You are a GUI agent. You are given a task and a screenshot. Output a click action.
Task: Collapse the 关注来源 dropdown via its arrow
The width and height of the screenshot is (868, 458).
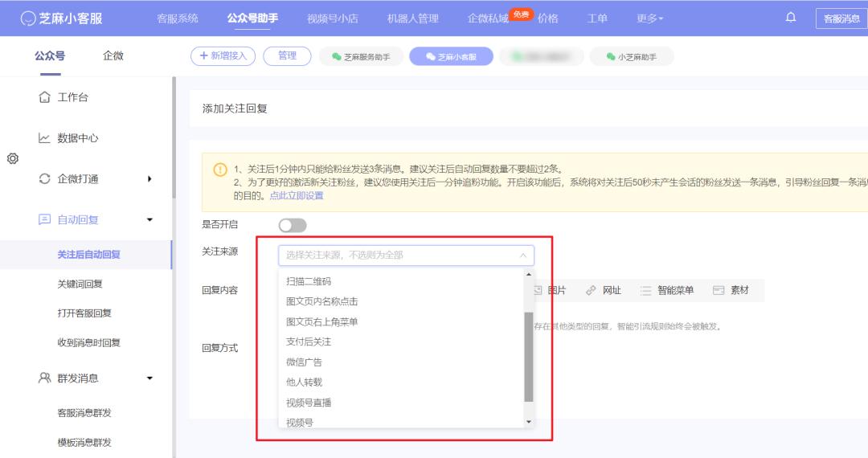click(523, 255)
